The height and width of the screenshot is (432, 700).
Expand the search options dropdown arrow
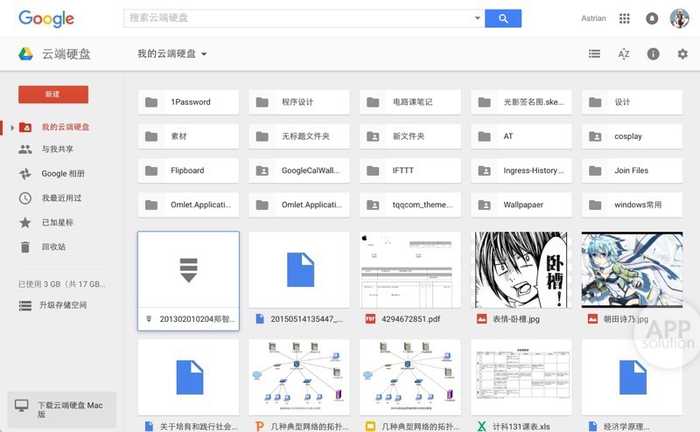(x=477, y=18)
